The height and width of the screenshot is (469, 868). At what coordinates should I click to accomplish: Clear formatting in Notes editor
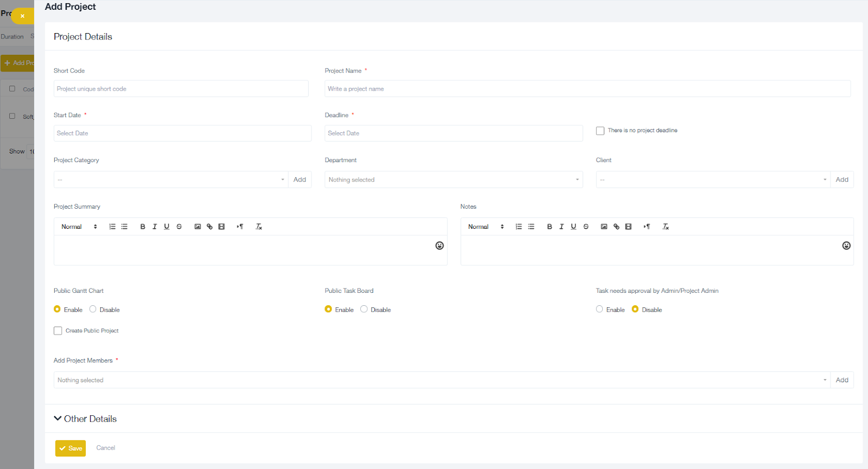pyautogui.click(x=666, y=227)
